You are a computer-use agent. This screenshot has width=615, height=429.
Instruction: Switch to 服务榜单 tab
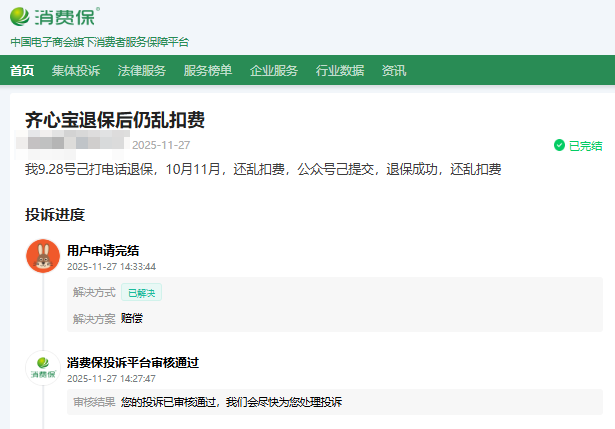[208, 70]
